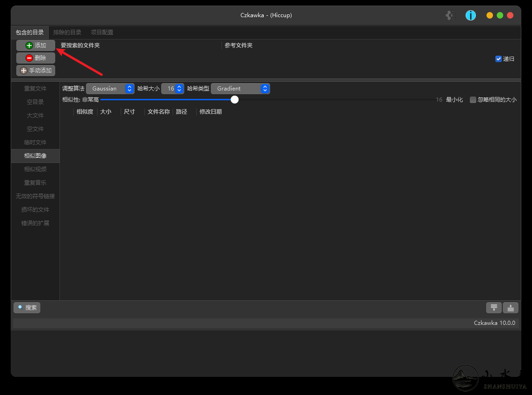Click the similarity slider handle
The width and height of the screenshot is (532, 395).
click(234, 100)
